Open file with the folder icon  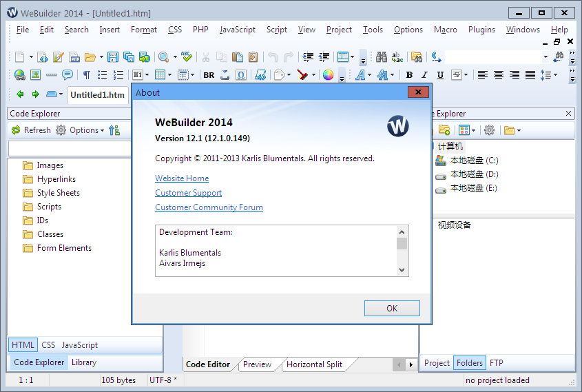(x=90, y=57)
